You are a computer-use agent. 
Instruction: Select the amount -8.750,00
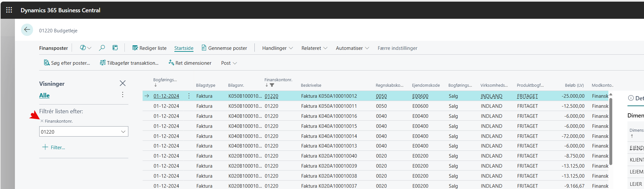click(574, 156)
